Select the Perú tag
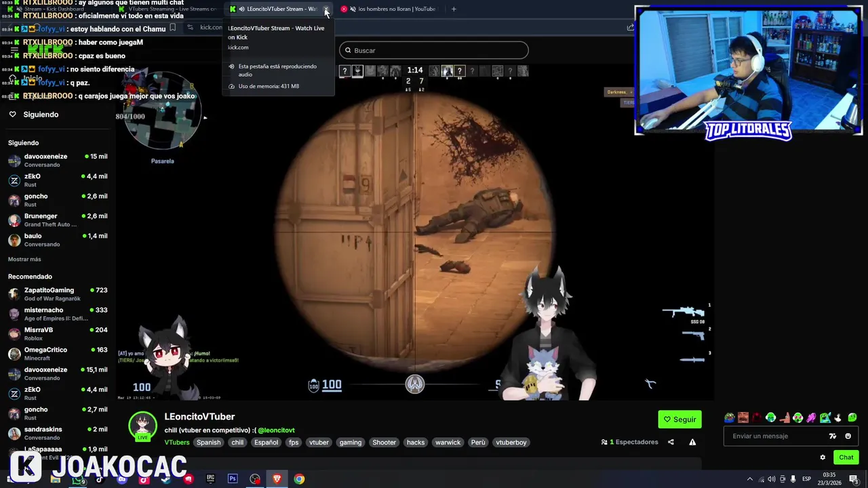The width and height of the screenshot is (868, 488). click(x=478, y=442)
